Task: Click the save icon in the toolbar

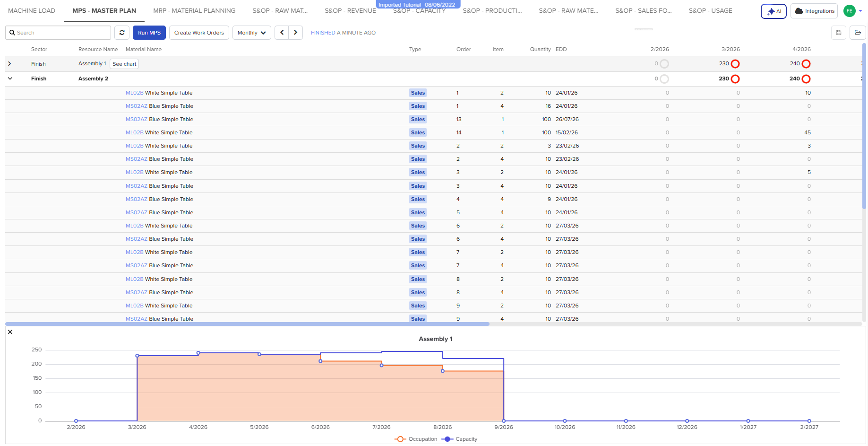Action: [x=839, y=33]
